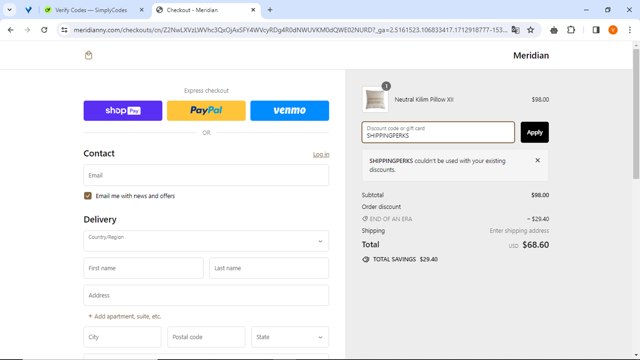Close the Verify Codes tab
The width and height of the screenshot is (640, 360).
pyautogui.click(x=142, y=10)
